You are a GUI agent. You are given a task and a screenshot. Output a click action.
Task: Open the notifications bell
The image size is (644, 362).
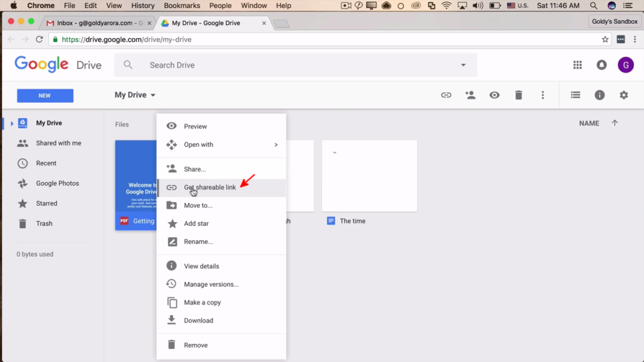[601, 65]
